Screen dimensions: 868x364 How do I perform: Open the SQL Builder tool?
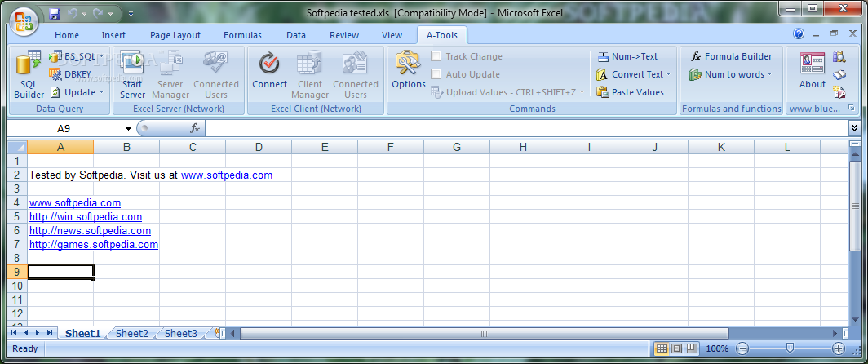coord(29,74)
